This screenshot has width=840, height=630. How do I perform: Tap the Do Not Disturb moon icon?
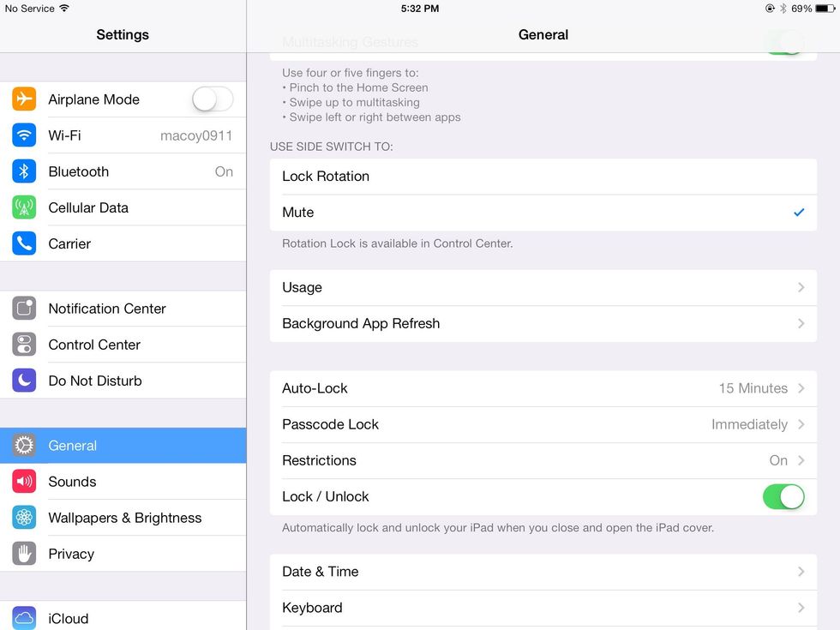pyautogui.click(x=24, y=381)
